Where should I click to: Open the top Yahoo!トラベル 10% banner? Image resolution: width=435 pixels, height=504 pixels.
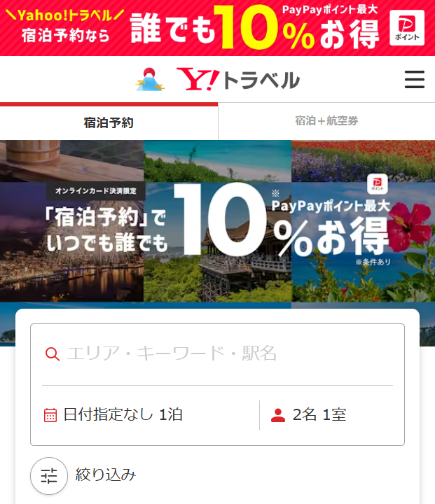point(217,28)
